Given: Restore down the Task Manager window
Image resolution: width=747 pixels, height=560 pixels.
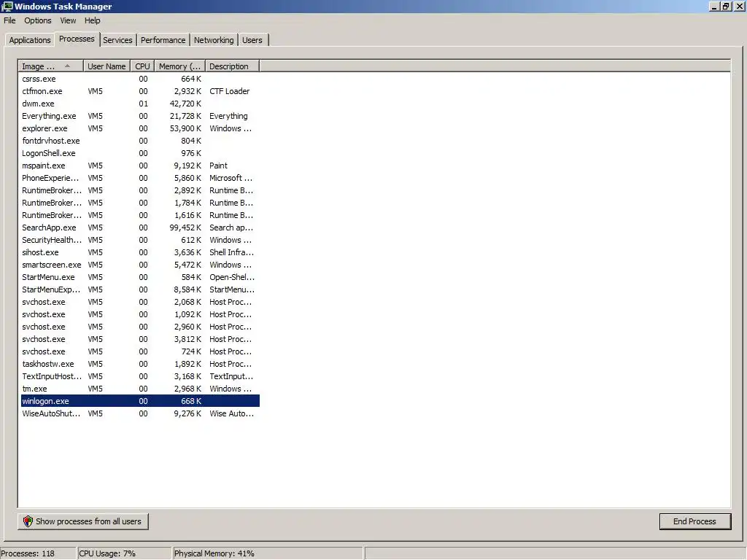Looking at the screenshot, I should tap(726, 6).
